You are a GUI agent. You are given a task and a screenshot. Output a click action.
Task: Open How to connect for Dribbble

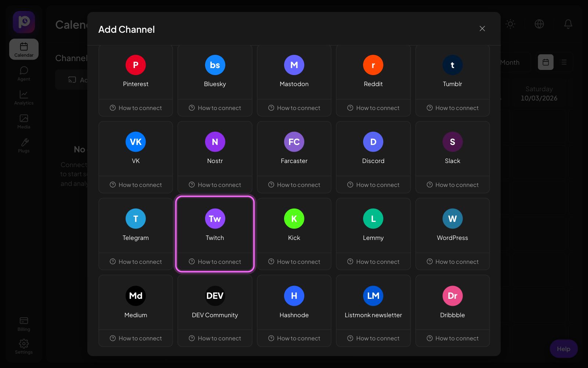tap(452, 338)
